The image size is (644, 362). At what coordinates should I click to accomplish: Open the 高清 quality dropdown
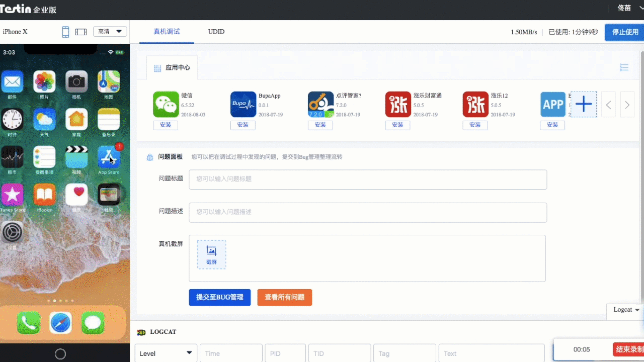click(x=110, y=32)
